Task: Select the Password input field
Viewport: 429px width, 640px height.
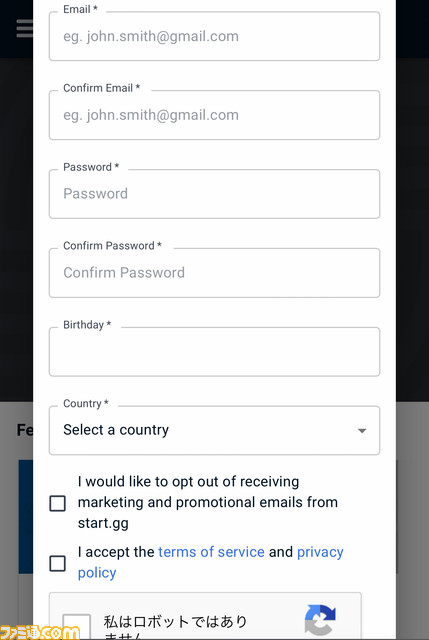Action: pos(214,194)
